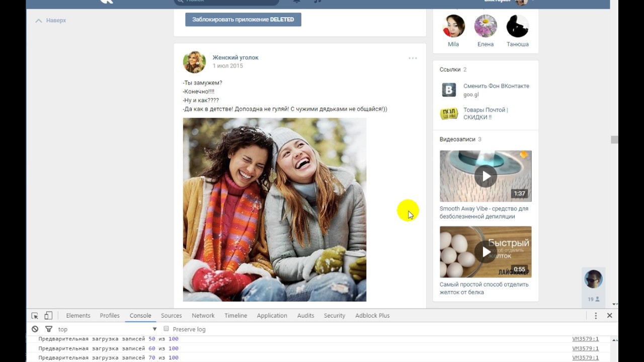Click the VM3579:1 source link for 50 из 100
644x362 pixels.
click(x=585, y=339)
